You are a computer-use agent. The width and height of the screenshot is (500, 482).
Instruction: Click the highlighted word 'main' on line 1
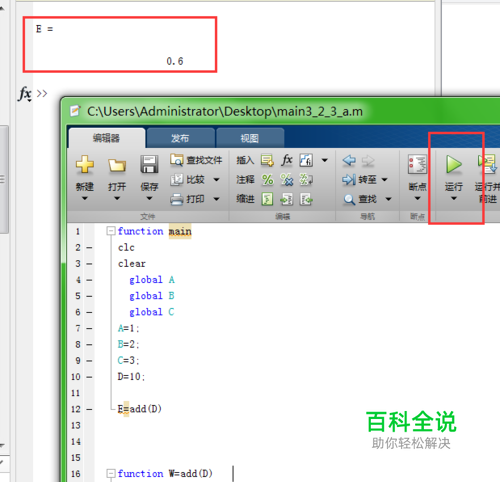coord(180,231)
